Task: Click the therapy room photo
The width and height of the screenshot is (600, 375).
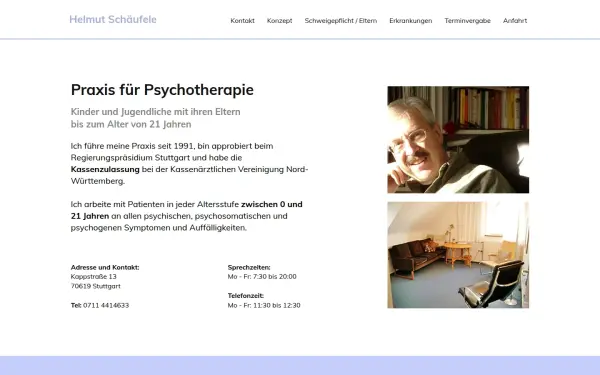Action: [458, 255]
